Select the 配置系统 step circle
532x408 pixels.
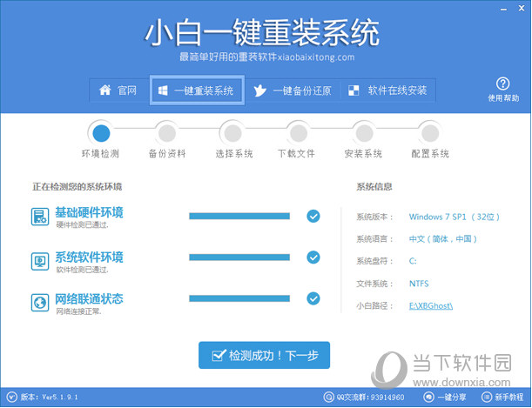430,133
